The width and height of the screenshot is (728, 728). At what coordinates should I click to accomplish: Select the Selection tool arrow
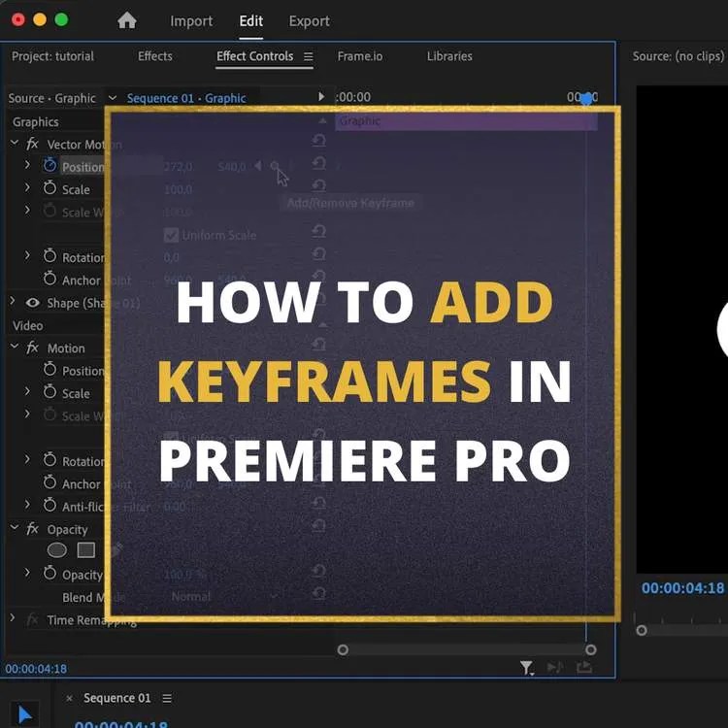point(24,715)
